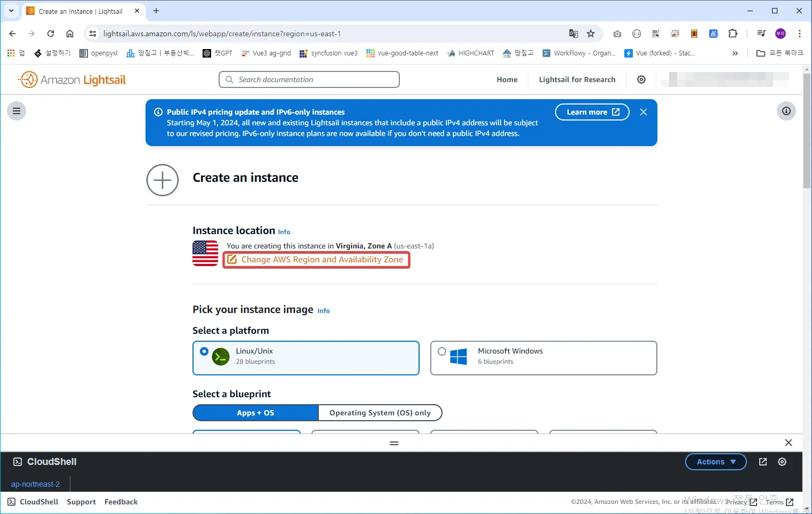Open a new browser tab
The height and width of the screenshot is (514, 812).
(x=156, y=11)
